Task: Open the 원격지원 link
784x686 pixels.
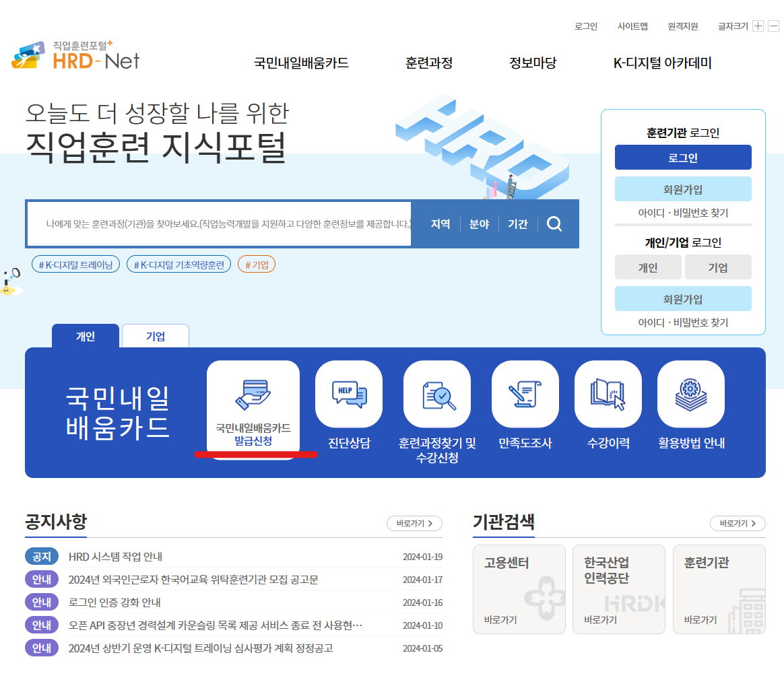Action: pyautogui.click(x=682, y=26)
